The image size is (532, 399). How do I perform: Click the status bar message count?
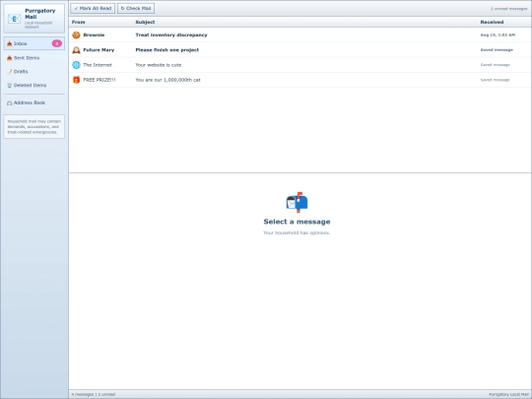point(94,394)
